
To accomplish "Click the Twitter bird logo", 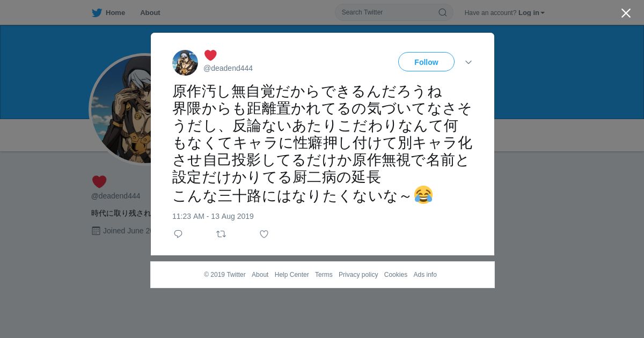I will click(97, 13).
